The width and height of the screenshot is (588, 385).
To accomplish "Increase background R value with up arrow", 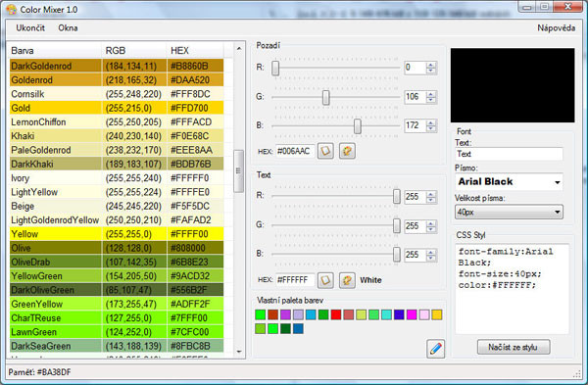I will [431, 66].
